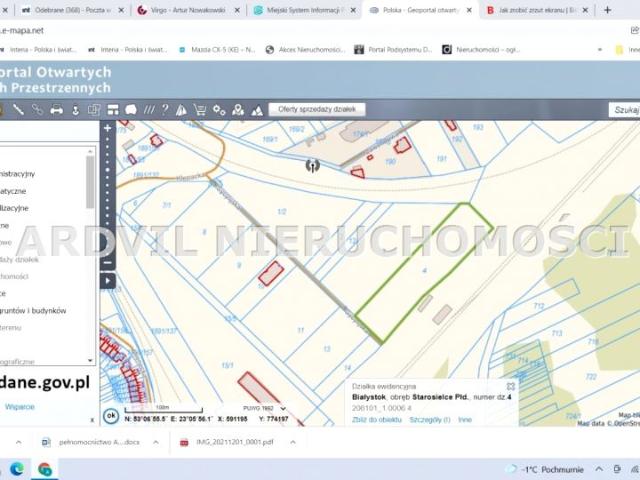Click the sailboat-shaped toolbar icon
The height and width of the screenshot is (480, 640).
[x=181, y=109]
